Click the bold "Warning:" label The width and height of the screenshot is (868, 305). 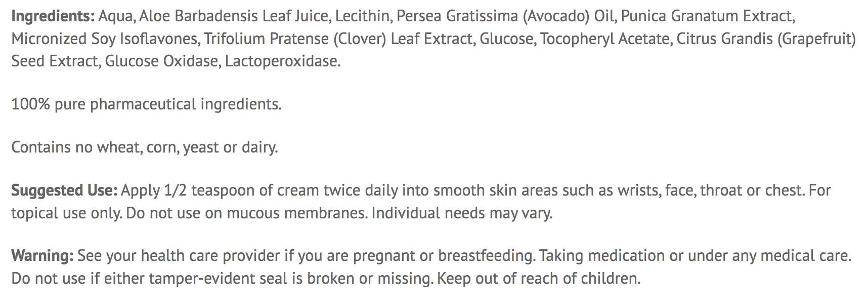[42, 256]
